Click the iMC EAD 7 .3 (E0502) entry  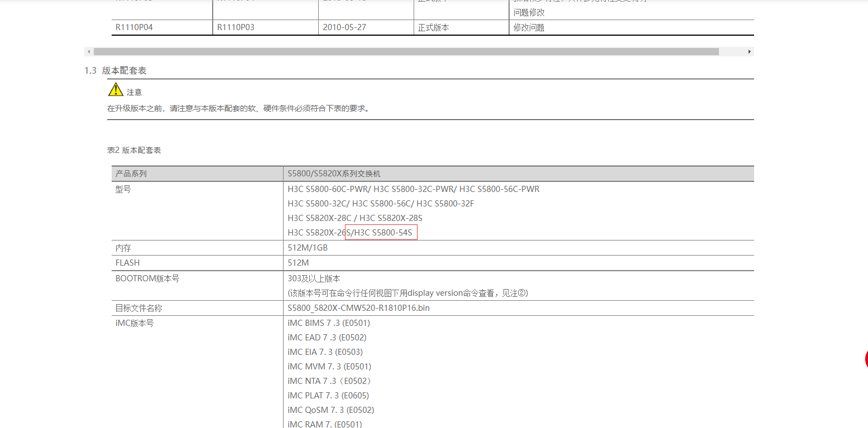pyautogui.click(x=327, y=338)
